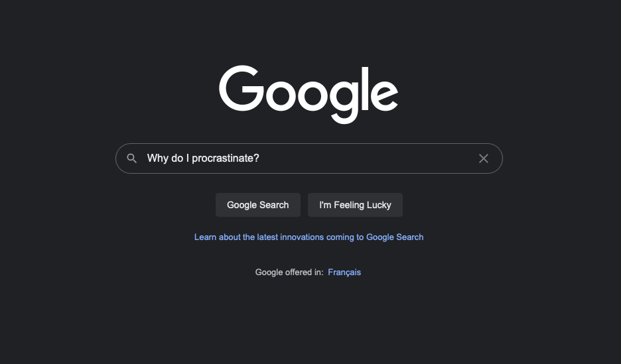Place cursor on the word "procrastinate?"

coord(226,158)
